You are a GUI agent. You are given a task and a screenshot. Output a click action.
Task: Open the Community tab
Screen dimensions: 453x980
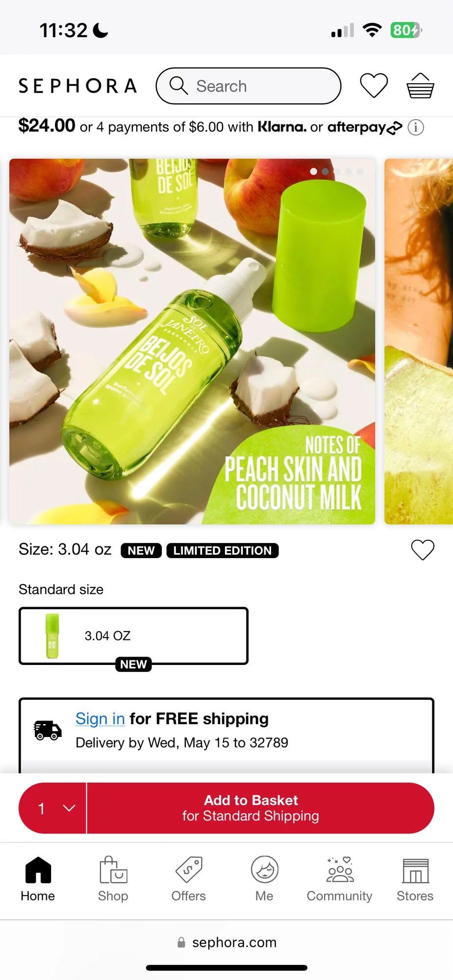339,880
